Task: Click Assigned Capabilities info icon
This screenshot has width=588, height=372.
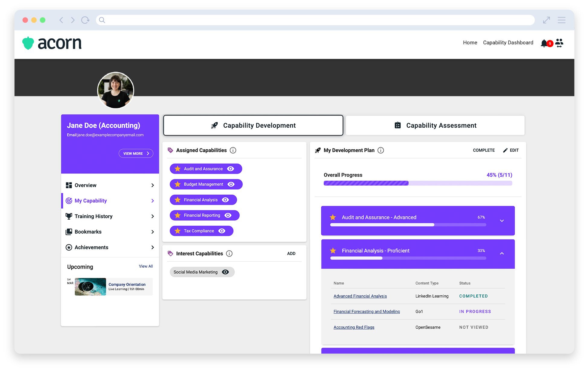Action: point(233,150)
